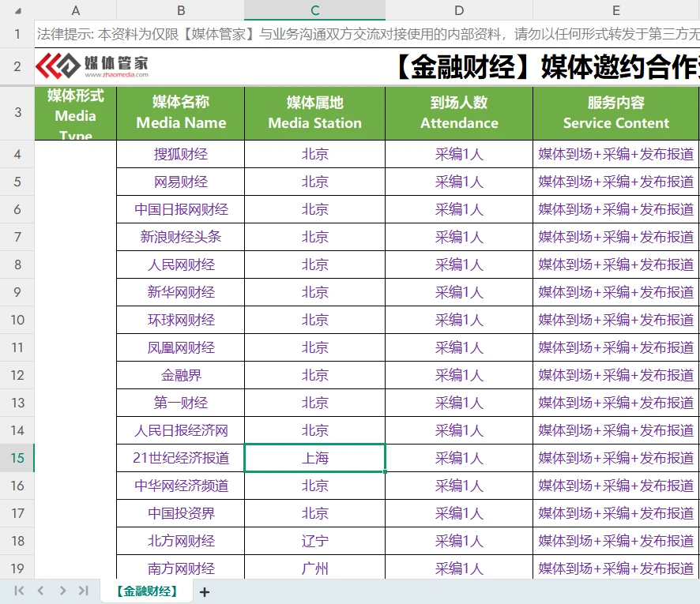This screenshot has height=604, width=700.
Task: Click 北京 cell in the 金融界 row
Action: pyautogui.click(x=314, y=375)
